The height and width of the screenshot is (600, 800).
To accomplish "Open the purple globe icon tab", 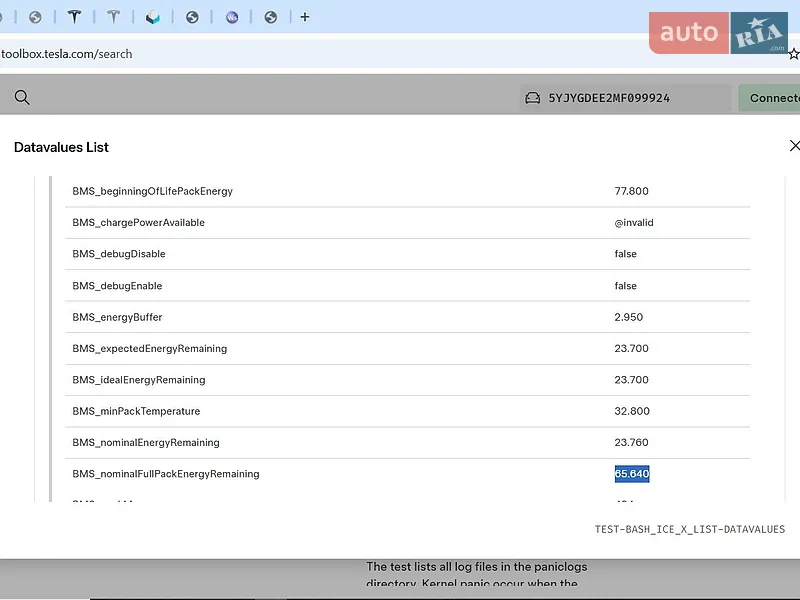I will pos(232,17).
